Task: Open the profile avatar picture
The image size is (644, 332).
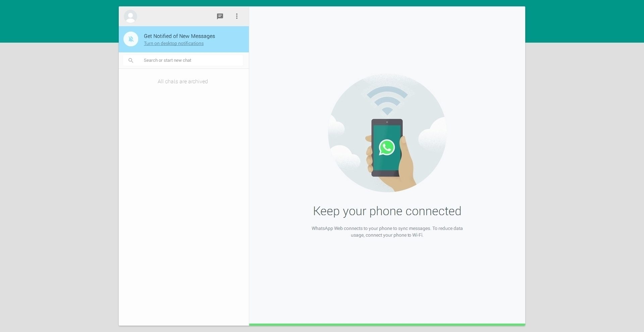Action: (130, 16)
